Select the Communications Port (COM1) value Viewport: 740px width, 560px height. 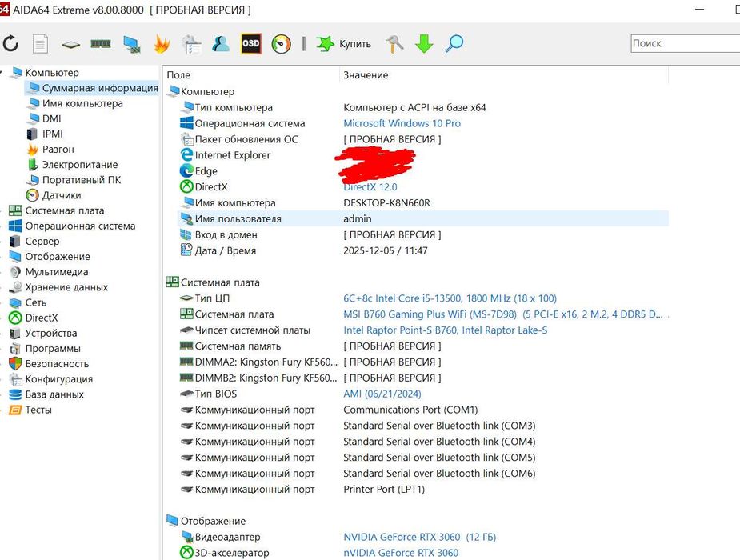[410, 410]
